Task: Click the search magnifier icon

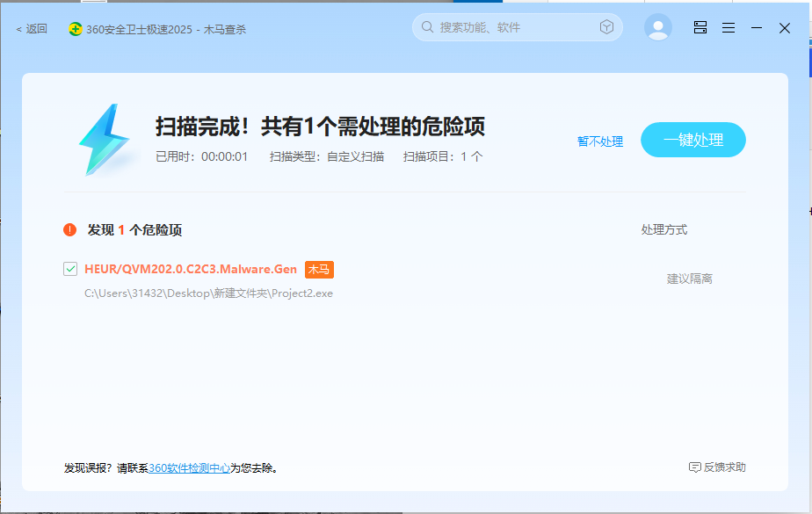Action: coord(427,27)
